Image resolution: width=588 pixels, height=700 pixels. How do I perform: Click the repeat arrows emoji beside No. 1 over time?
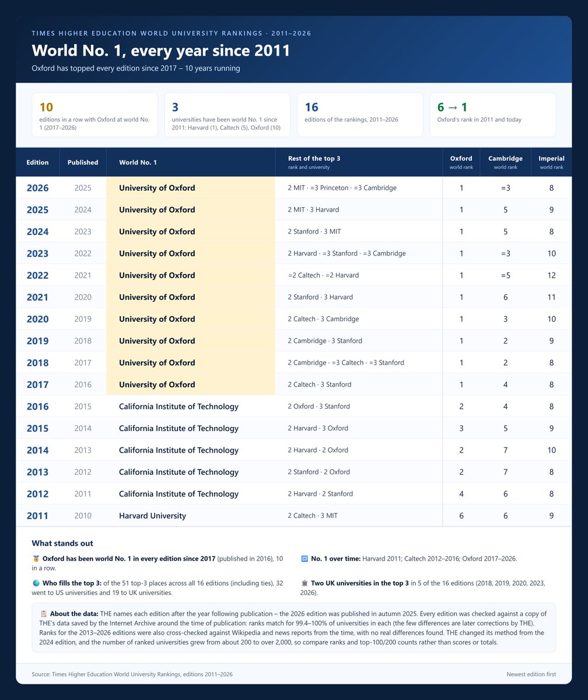[304, 559]
